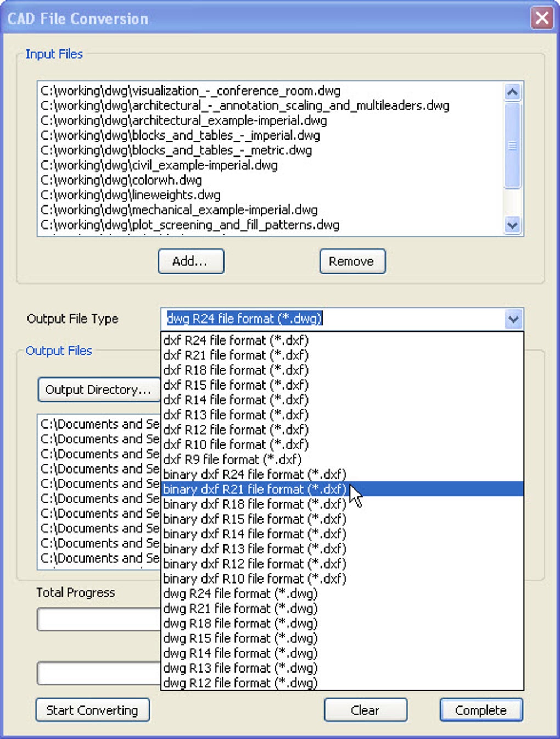Select dxf R9 file format option
The width and height of the screenshot is (560, 739).
pos(343,459)
